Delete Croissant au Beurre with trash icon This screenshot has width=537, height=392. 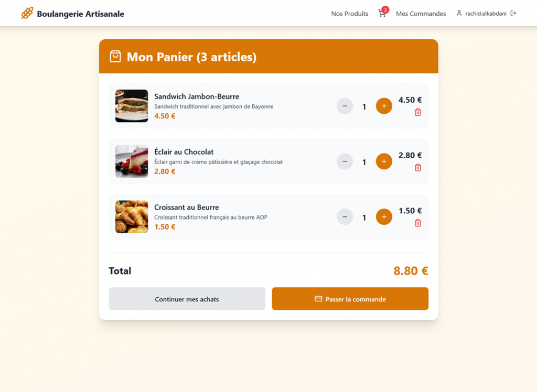click(418, 223)
